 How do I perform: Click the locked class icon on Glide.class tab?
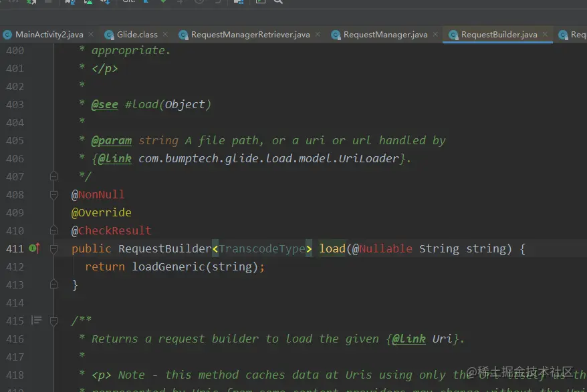109,35
